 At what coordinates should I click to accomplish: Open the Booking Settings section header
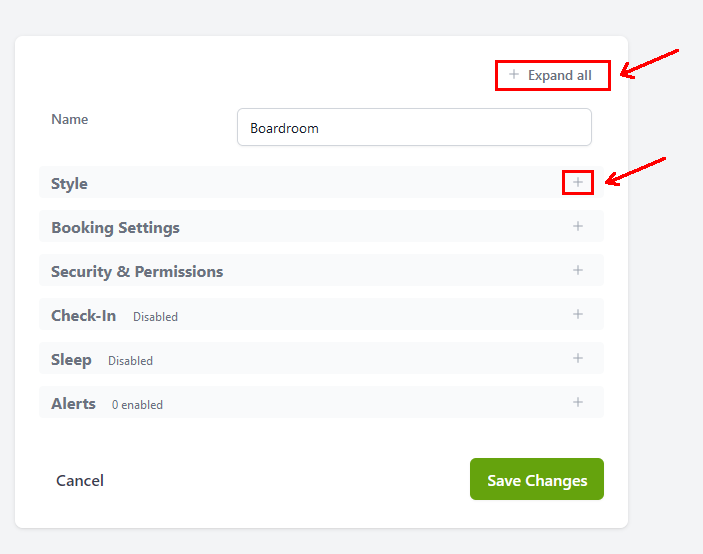(115, 228)
